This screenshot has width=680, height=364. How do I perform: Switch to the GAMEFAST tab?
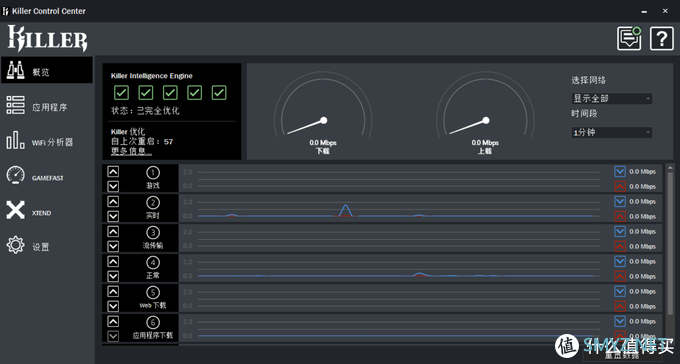(47, 176)
